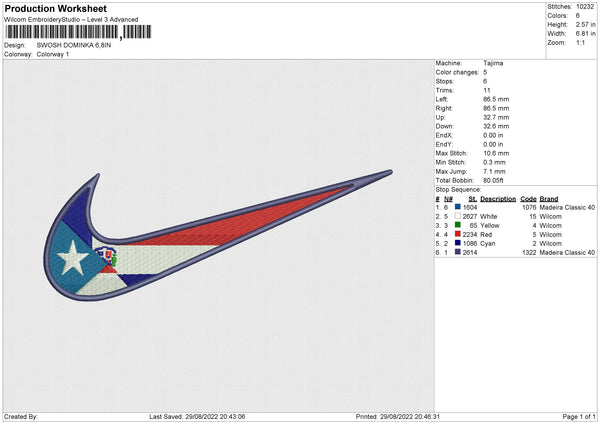Click the 'Cyan' description text
600x424 pixels.
[488, 244]
